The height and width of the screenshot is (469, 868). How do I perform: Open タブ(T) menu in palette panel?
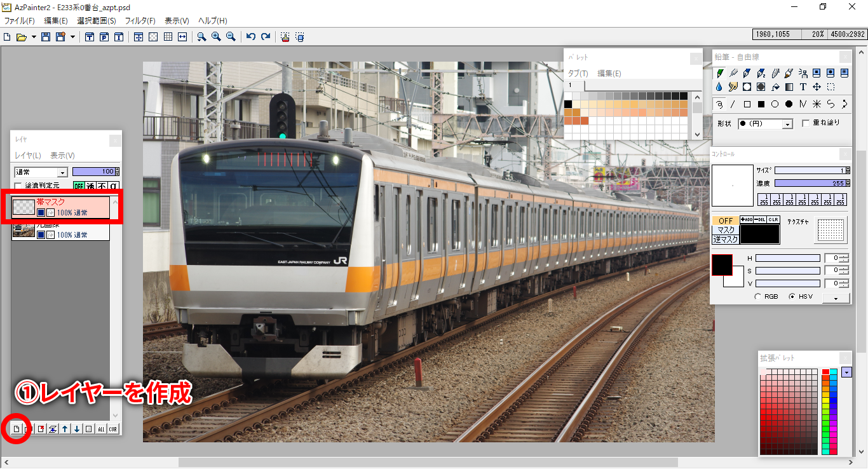coord(578,74)
